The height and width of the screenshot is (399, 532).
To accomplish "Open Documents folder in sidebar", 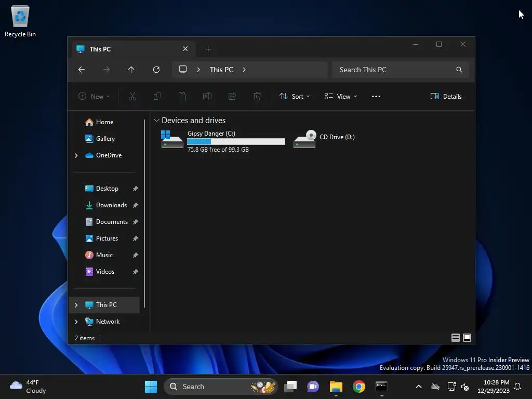I will coord(112,222).
